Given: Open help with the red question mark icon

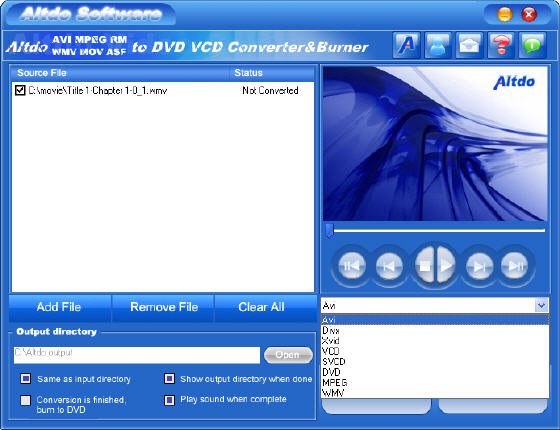Looking at the screenshot, I should pos(501,45).
